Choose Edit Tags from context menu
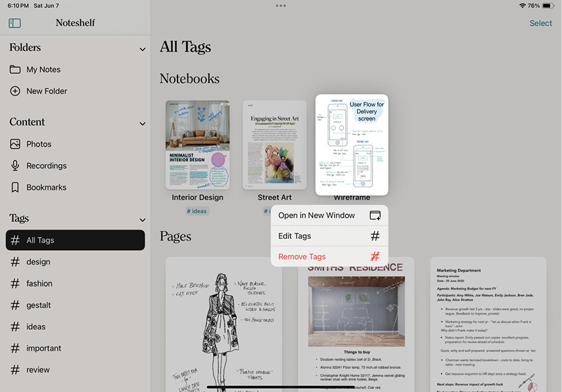The height and width of the screenshot is (392, 562). [329, 236]
